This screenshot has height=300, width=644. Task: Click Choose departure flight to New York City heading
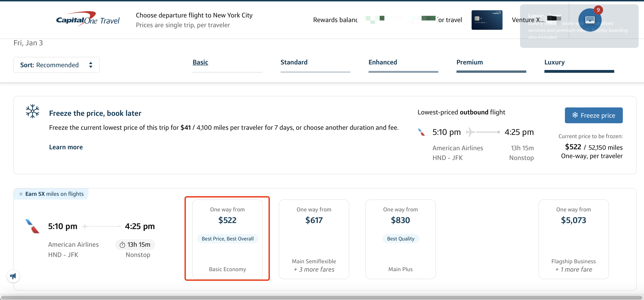tap(194, 15)
